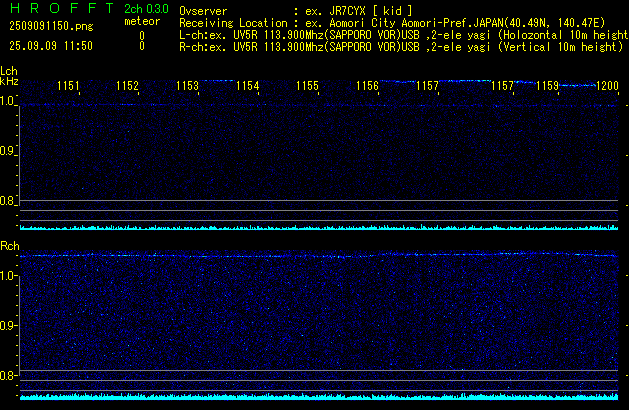Select the 1151 time marker
Viewport: 629px width, 410px height.
(68, 85)
